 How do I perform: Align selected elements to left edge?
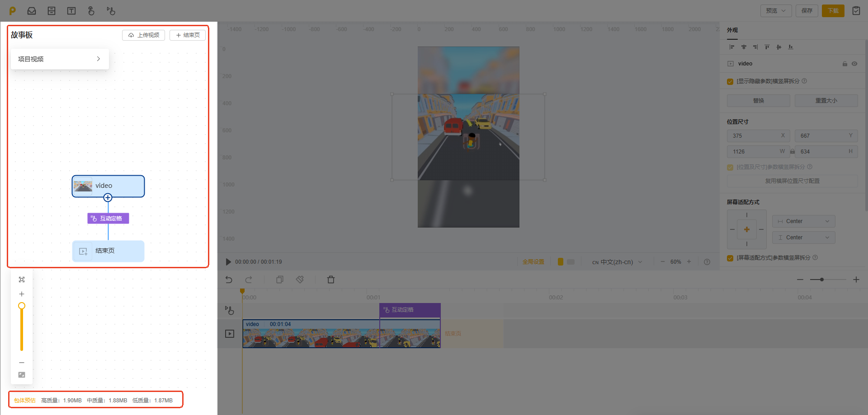(732, 47)
